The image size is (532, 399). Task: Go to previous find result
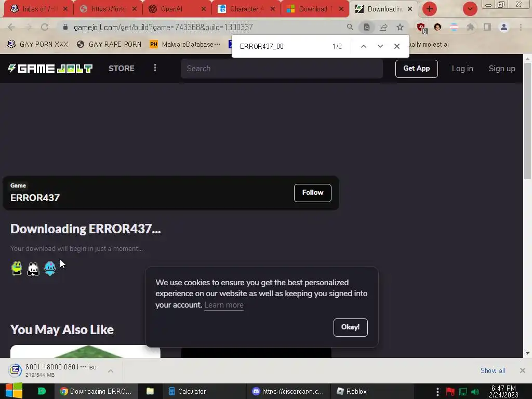(x=363, y=46)
